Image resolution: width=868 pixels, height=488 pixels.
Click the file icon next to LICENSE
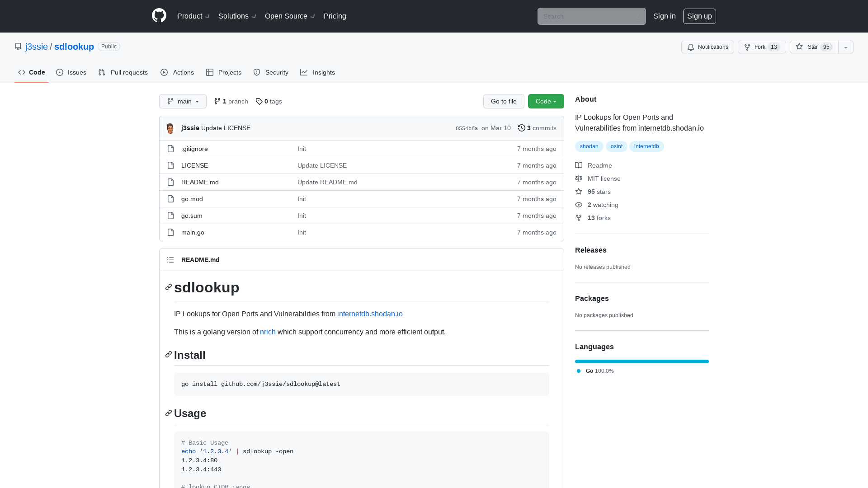tap(170, 165)
